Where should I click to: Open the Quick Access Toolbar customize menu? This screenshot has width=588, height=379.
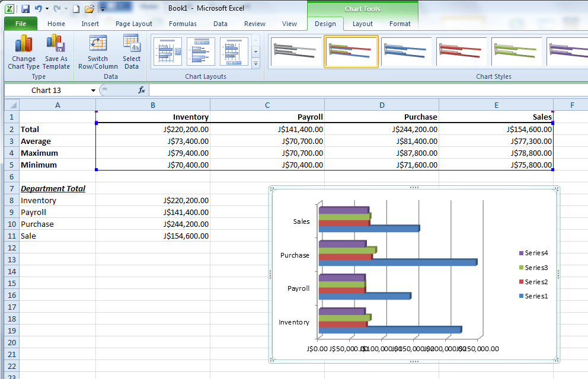click(102, 8)
